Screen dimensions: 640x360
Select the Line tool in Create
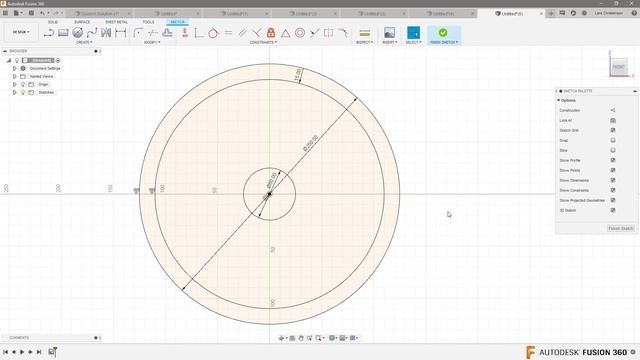[49, 33]
